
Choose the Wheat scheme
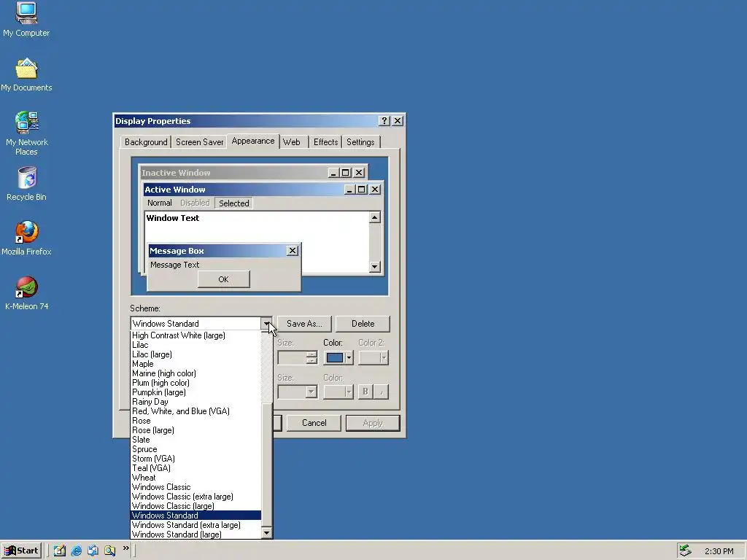pos(196,478)
